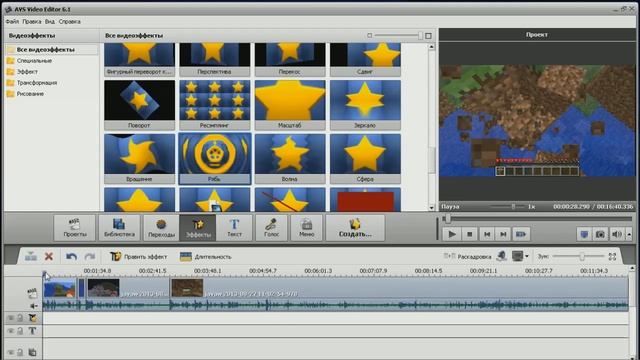The width and height of the screenshot is (640, 360).
Task: Click the zoom-to-fit icon in timeline
Action: coord(612,256)
